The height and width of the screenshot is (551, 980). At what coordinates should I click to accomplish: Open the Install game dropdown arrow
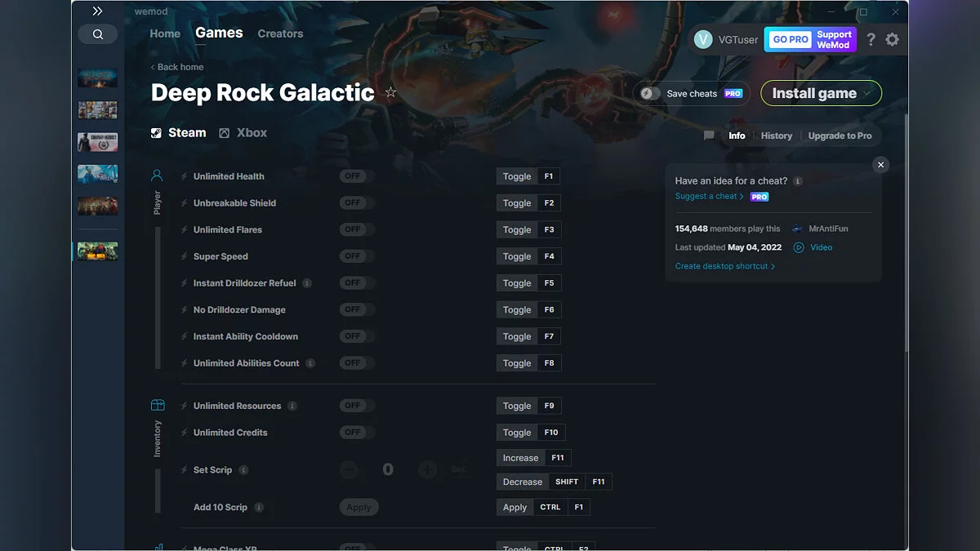[x=866, y=93]
